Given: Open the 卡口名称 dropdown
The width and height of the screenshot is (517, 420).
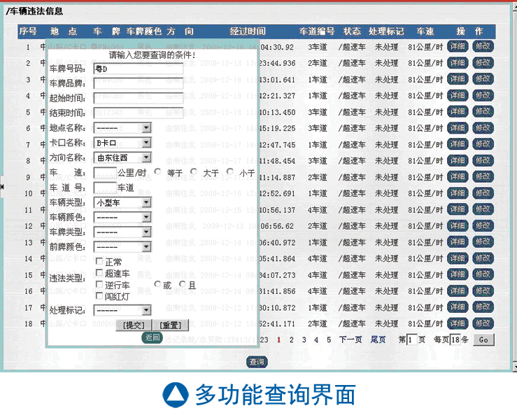Looking at the screenshot, I should [x=146, y=143].
